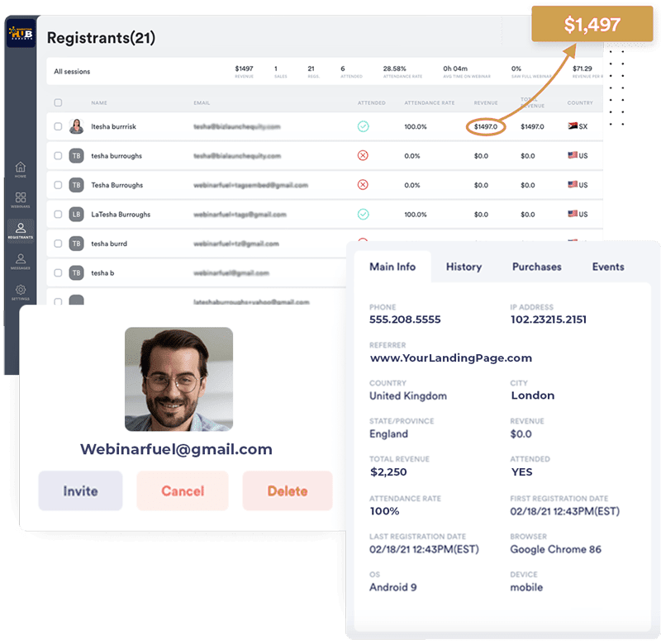Viewport: 661px width, 644px height.
Task: Switch to the Main Info tab
Action: [392, 267]
